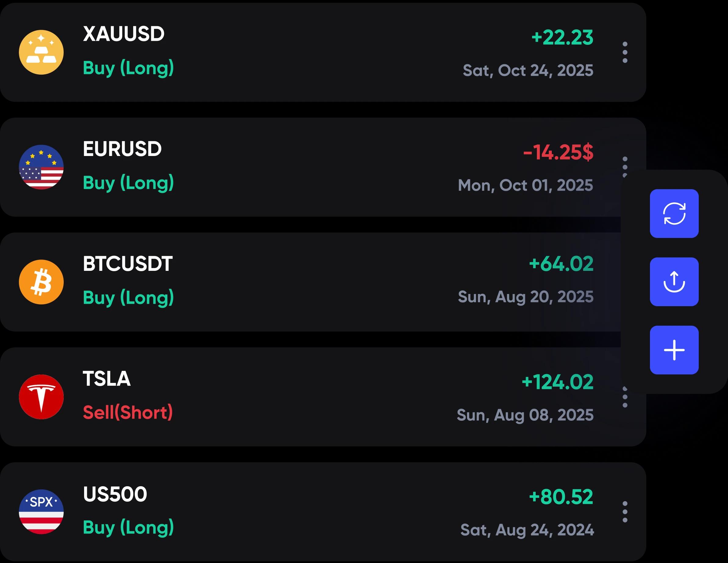Click the TSLA Sell(Short) label
Viewport: 728px width, 563px height.
tap(128, 413)
